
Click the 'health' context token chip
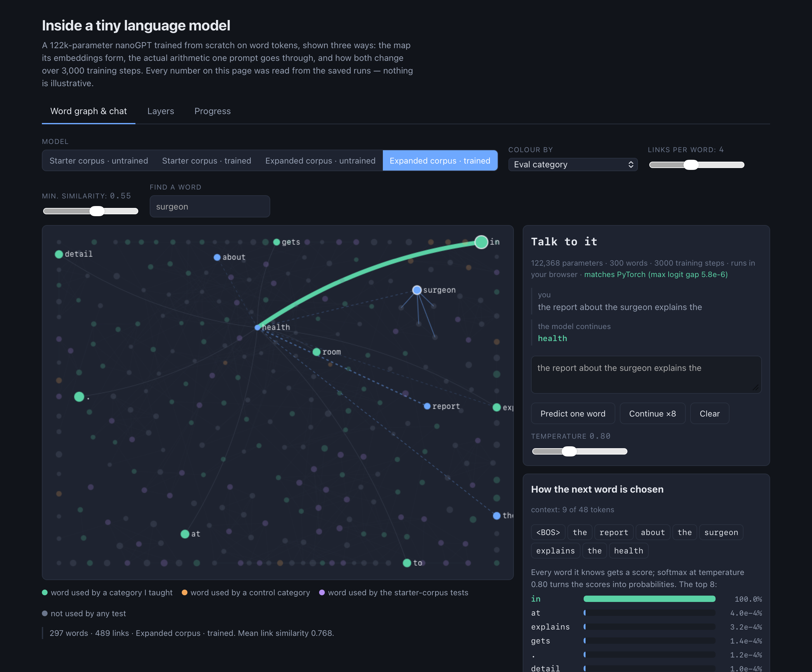[x=628, y=551]
